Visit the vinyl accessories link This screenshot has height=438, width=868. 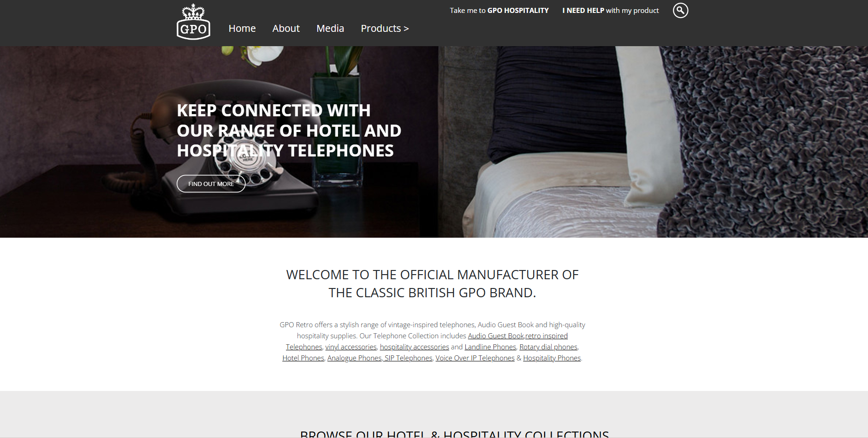click(351, 347)
